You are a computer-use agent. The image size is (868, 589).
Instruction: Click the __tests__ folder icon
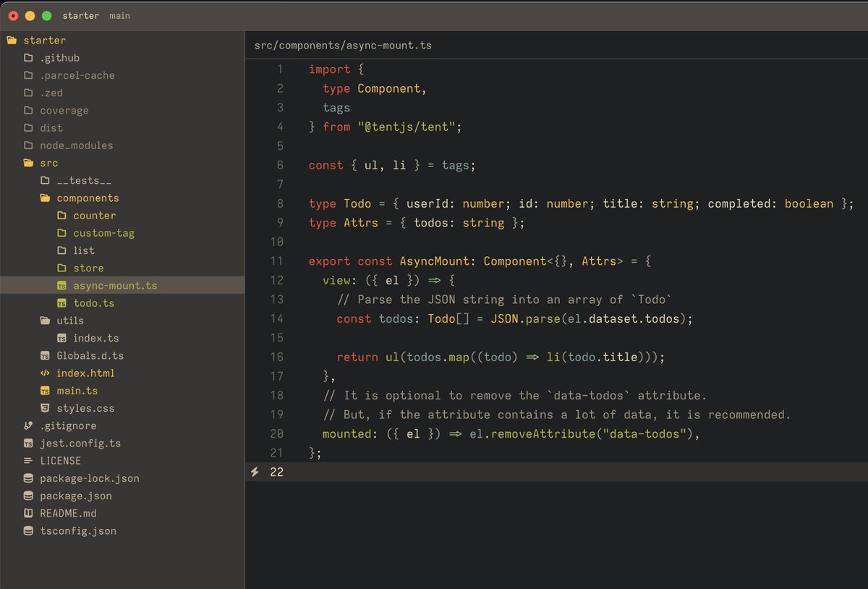[x=45, y=180]
